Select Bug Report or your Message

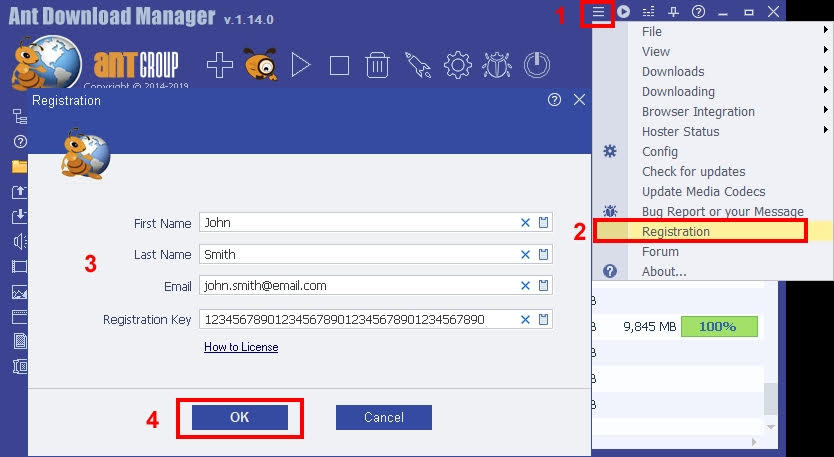click(712, 211)
